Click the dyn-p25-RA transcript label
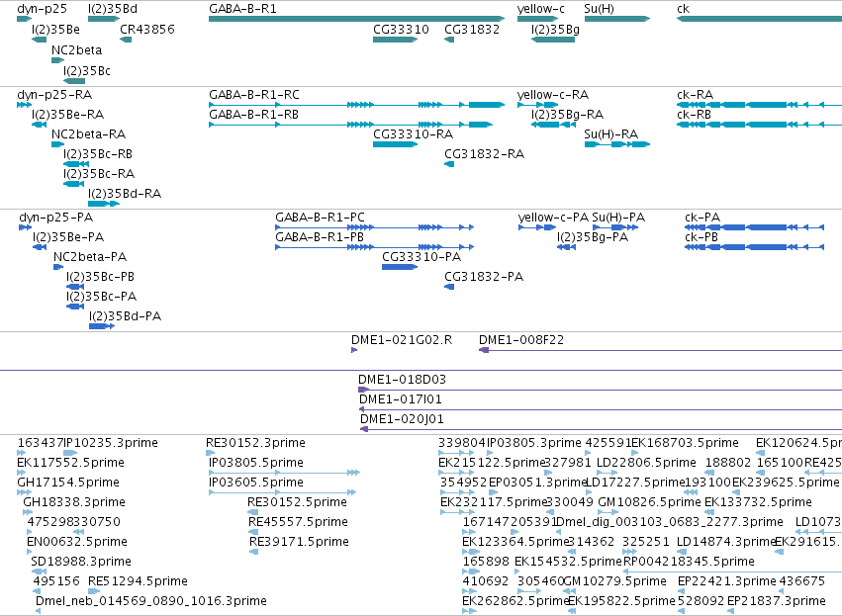Viewport: 842px width, 616px height. 54,95
